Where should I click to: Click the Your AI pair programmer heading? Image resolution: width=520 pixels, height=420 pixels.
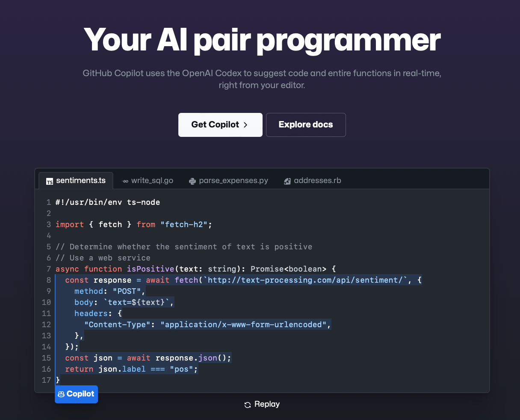pos(262,39)
